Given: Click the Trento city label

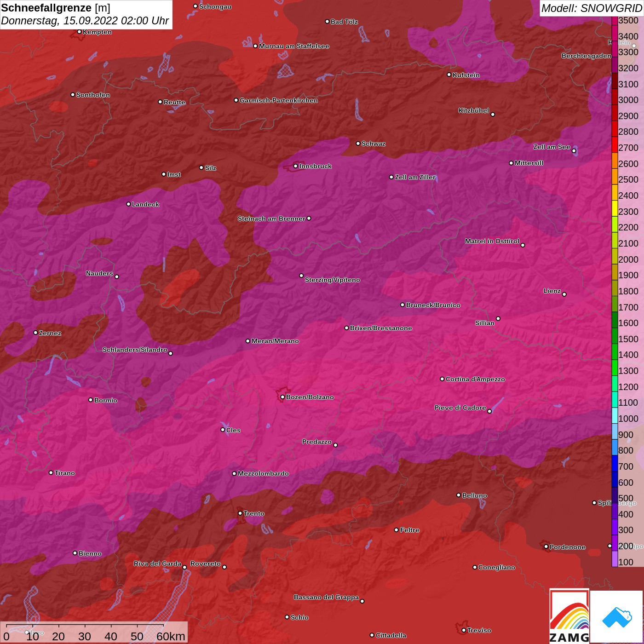Looking at the screenshot, I should (x=254, y=513).
